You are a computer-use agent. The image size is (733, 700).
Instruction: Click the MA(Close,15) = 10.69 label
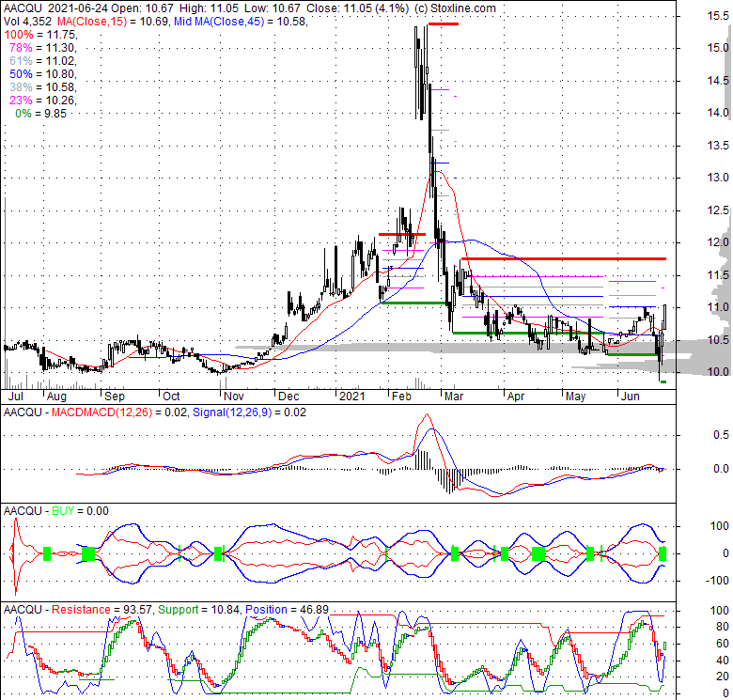coord(112,22)
